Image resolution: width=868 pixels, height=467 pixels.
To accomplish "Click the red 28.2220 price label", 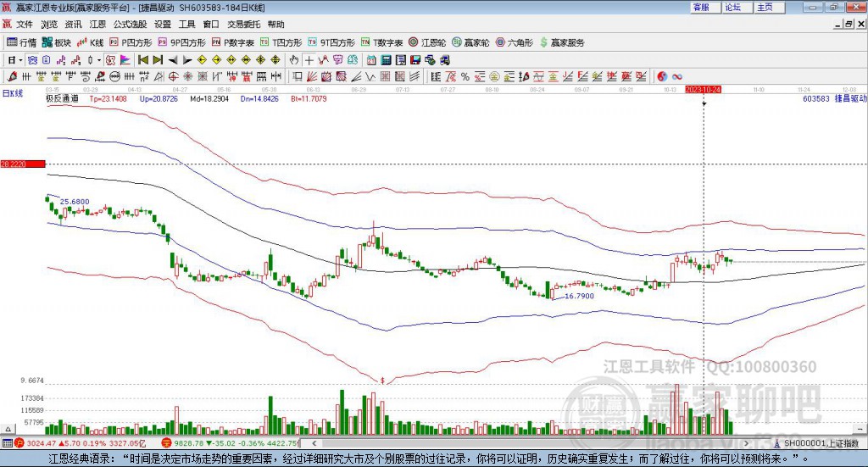I will (23, 164).
